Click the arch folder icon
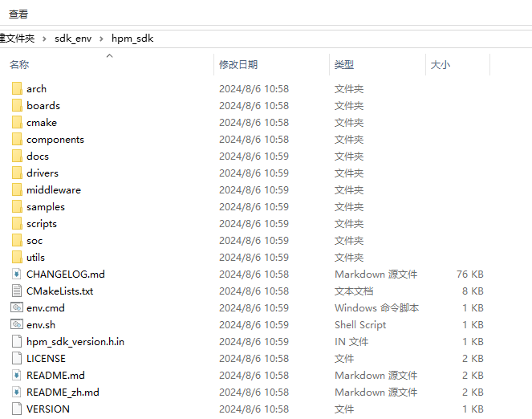This screenshot has height=419, width=532. click(17, 88)
